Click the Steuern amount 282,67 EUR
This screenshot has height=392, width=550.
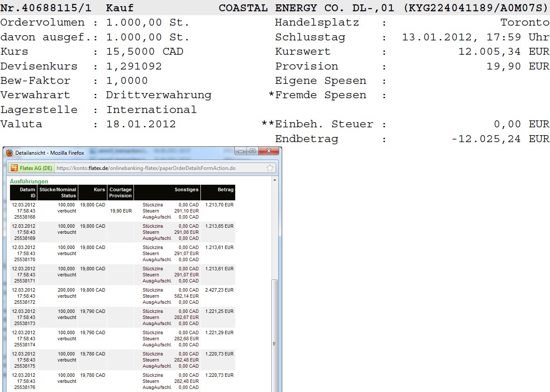click(186, 317)
